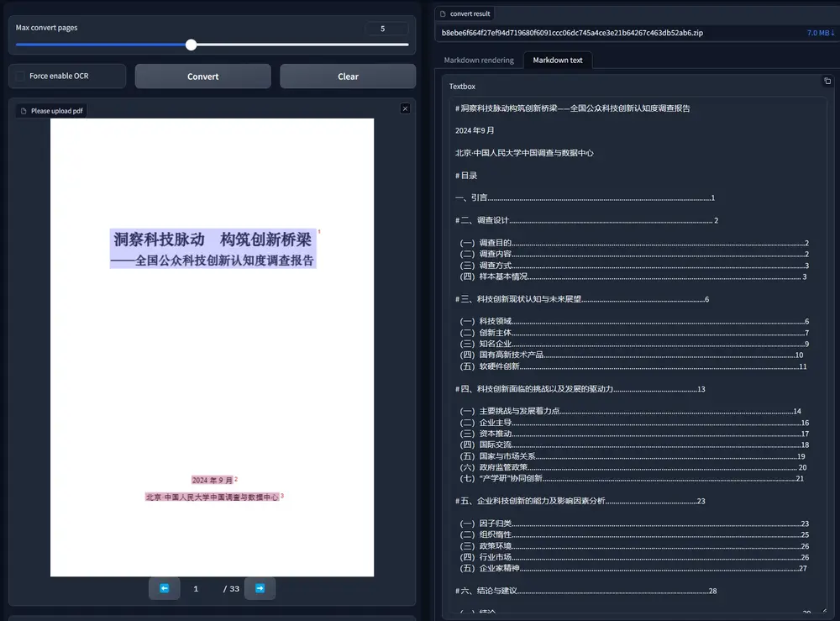Click the '(三) 知名企业' entry
The height and width of the screenshot is (621, 840).
point(633,344)
